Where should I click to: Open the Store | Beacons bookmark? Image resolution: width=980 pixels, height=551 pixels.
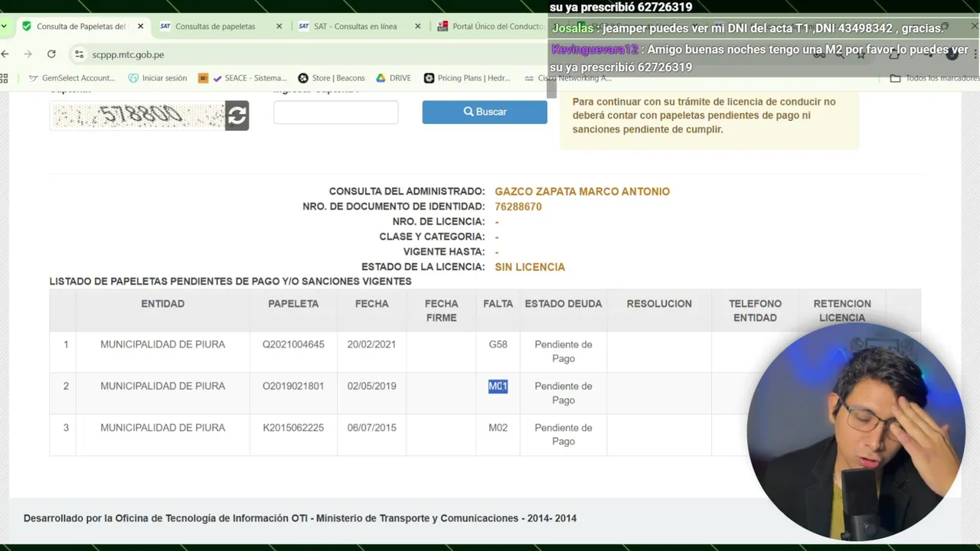pyautogui.click(x=332, y=78)
